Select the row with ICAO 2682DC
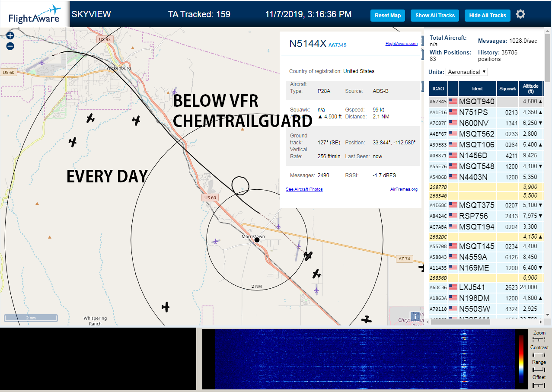Image resolution: width=552 pixels, height=392 pixels. click(x=486, y=237)
